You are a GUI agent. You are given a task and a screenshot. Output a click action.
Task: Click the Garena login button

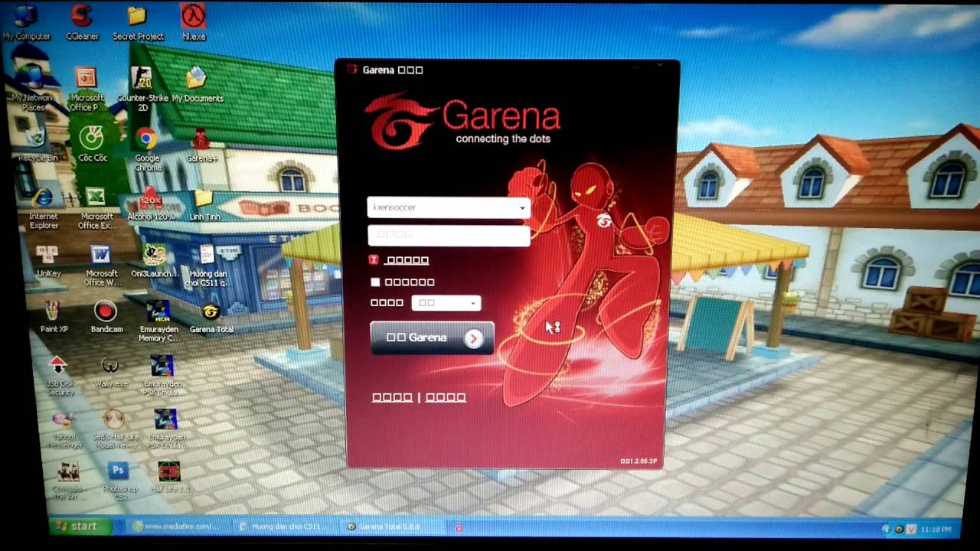point(432,337)
